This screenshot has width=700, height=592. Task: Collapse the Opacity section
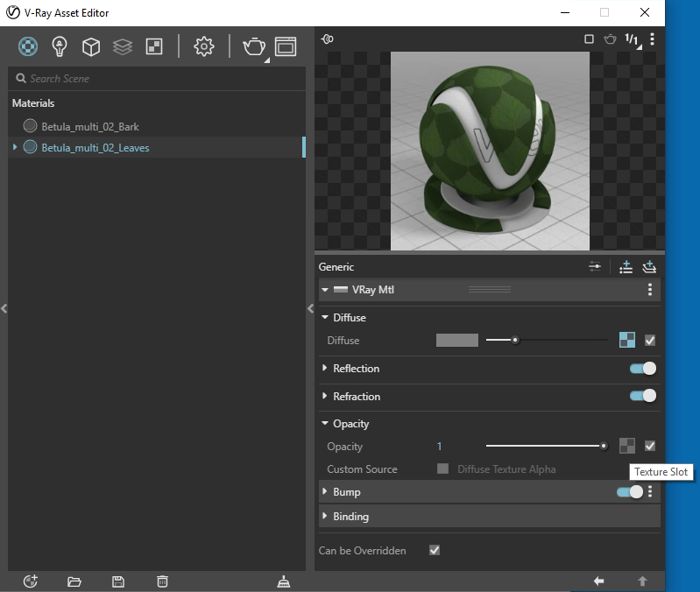(325, 424)
